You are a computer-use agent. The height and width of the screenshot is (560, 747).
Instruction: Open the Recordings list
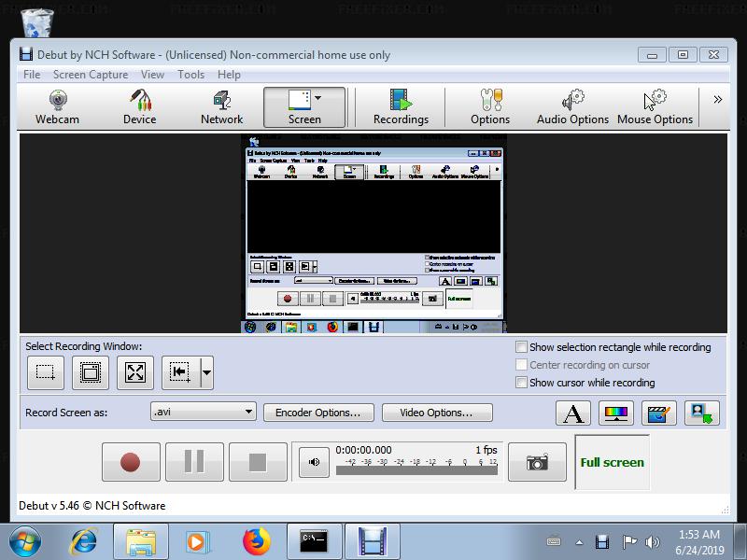[x=401, y=107]
